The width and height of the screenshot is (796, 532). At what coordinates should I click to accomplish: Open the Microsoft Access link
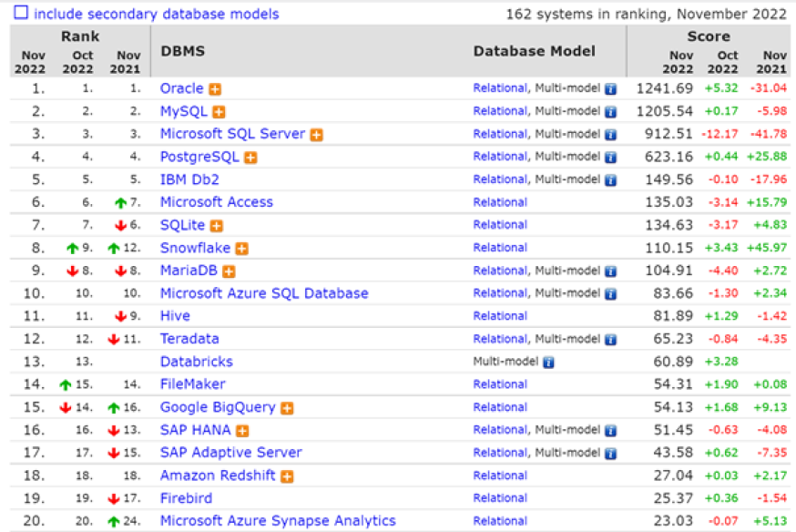[217, 202]
